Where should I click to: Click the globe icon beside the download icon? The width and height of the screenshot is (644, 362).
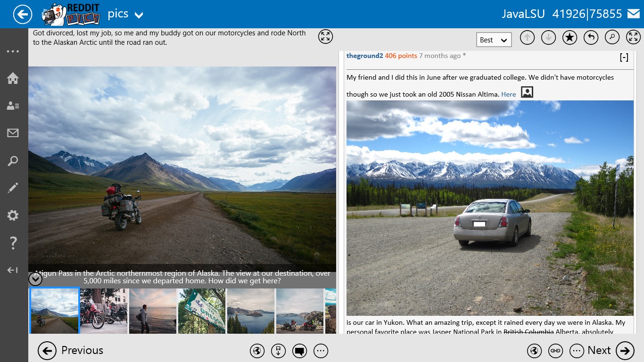[257, 351]
